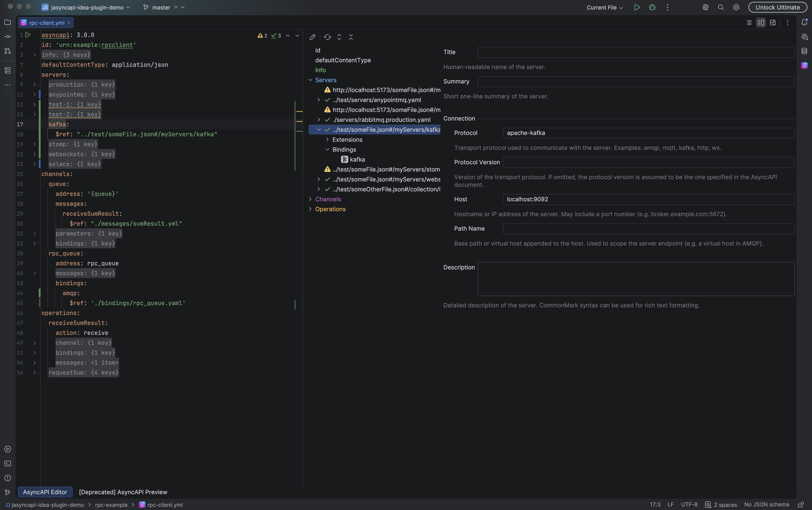Image resolution: width=812 pixels, height=510 pixels.
Task: Debug the current file
Action: point(652,7)
